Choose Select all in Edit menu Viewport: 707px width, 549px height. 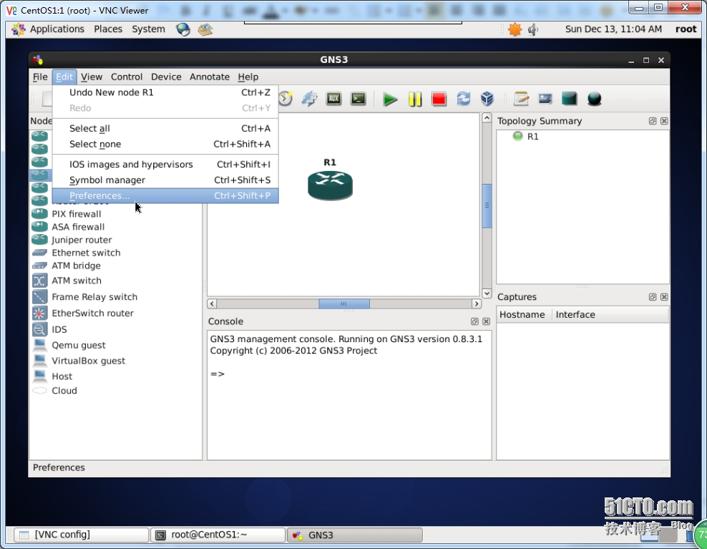point(165,128)
